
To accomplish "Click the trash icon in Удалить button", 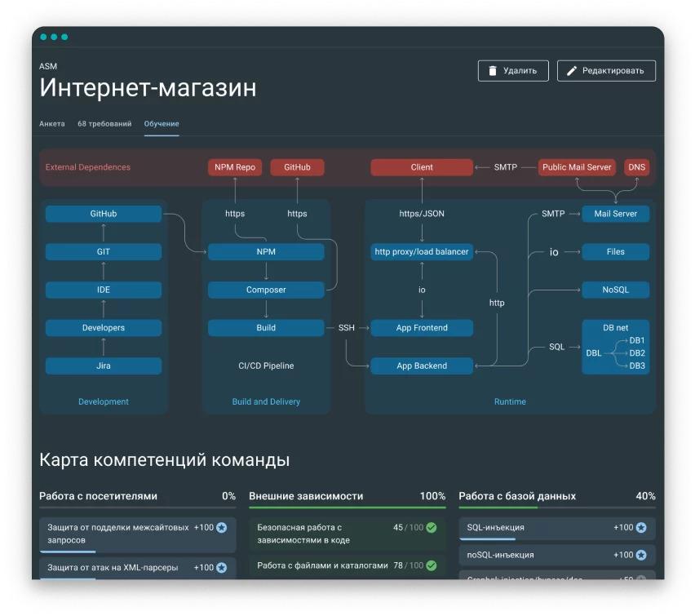I will pyautogui.click(x=493, y=70).
